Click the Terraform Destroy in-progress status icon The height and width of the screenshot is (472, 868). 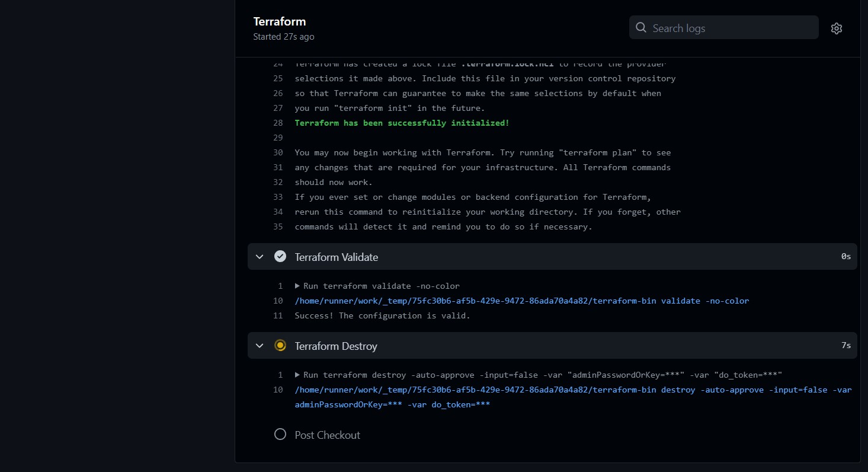(x=280, y=345)
